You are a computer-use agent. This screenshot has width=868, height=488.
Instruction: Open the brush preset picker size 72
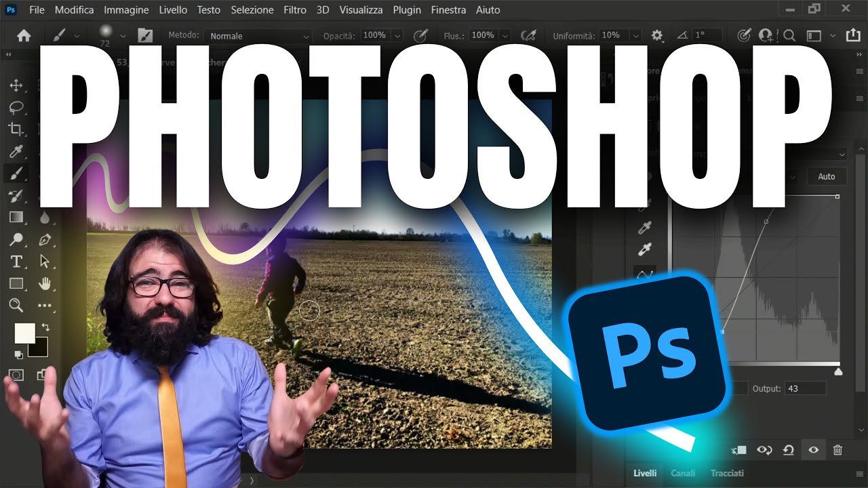[x=106, y=35]
